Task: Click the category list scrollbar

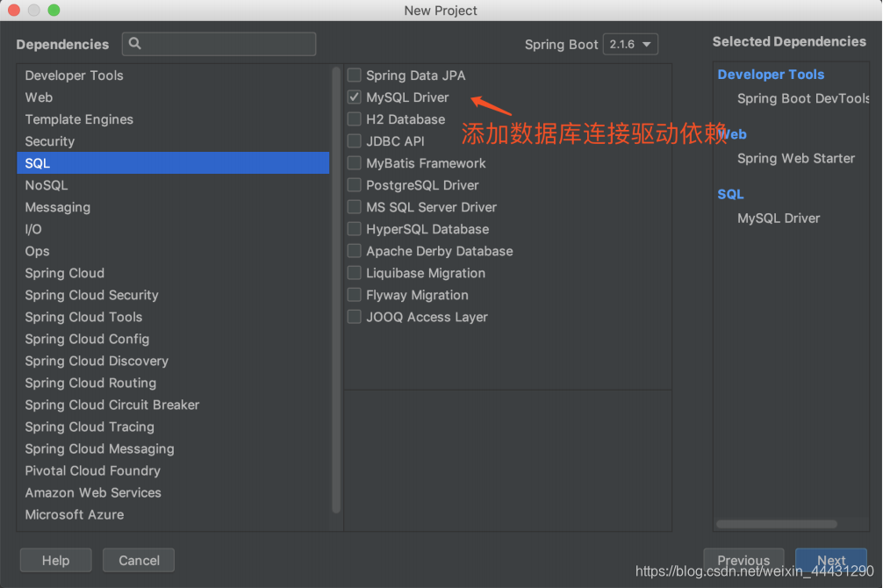Action: (x=336, y=263)
